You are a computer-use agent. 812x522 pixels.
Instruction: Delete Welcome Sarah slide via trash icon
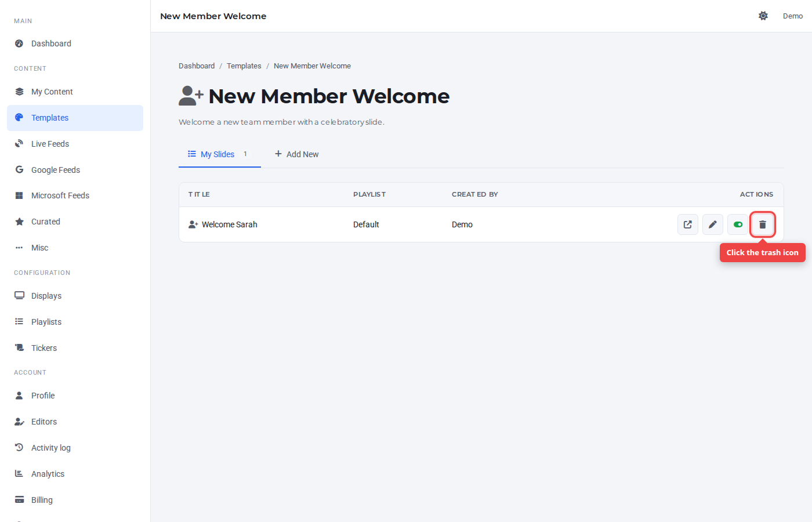[763, 224]
